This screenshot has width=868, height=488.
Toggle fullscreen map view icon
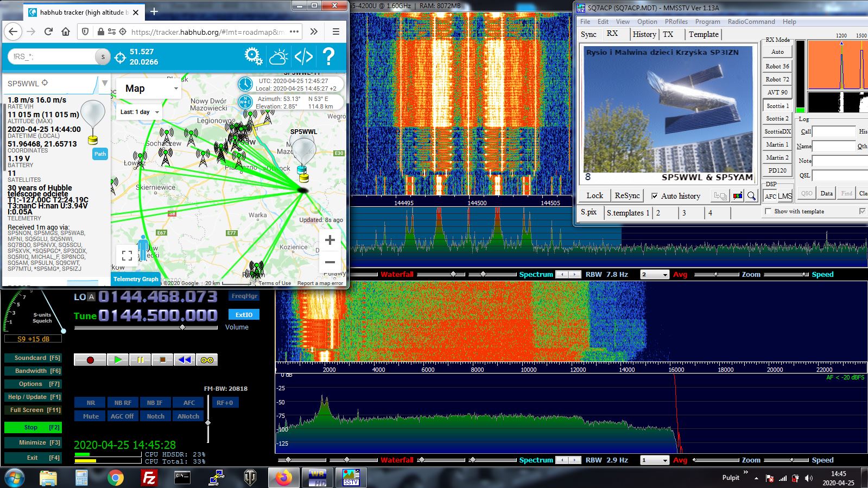[127, 255]
